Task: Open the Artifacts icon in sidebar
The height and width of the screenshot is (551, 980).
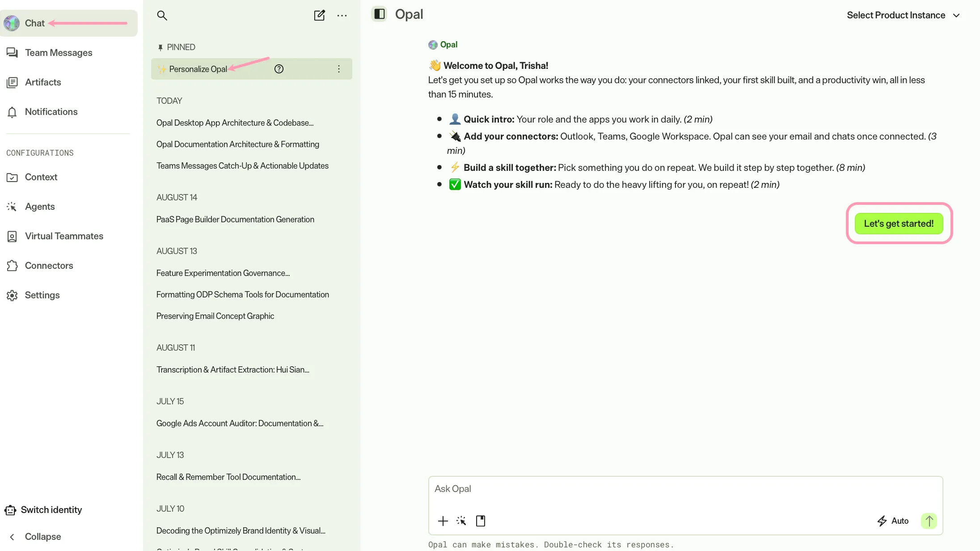Action: pyautogui.click(x=12, y=82)
